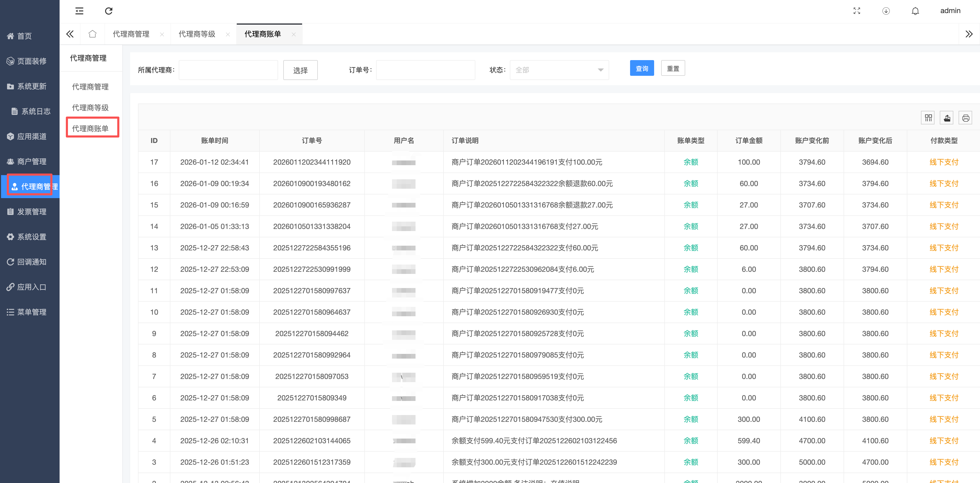Click the table export icon
Screen dimensions: 980x483
(x=947, y=118)
